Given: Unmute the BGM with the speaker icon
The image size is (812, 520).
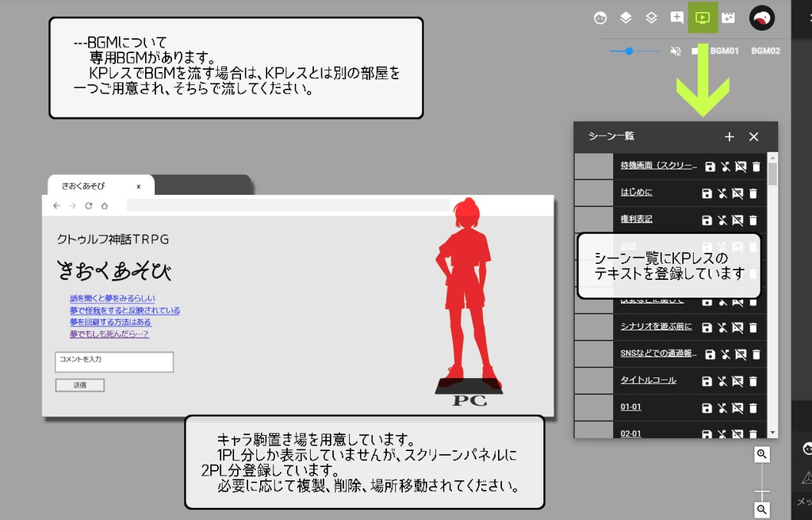Looking at the screenshot, I should pyautogui.click(x=676, y=51).
